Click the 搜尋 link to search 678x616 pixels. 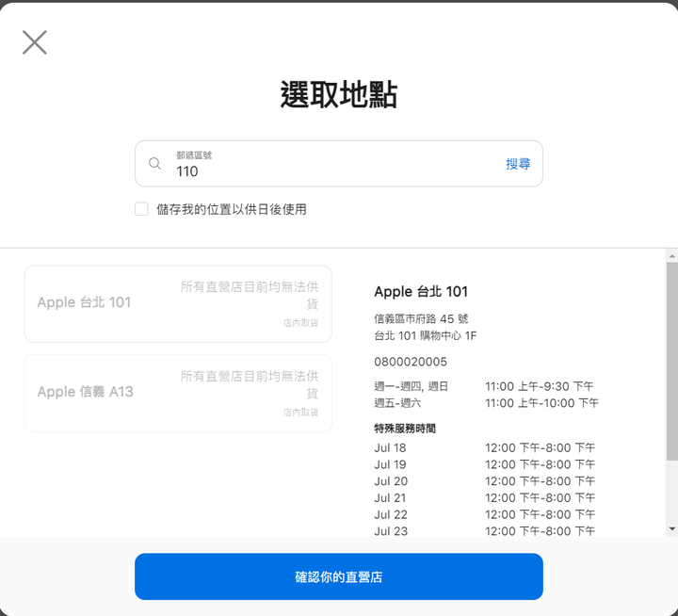pyautogui.click(x=518, y=164)
